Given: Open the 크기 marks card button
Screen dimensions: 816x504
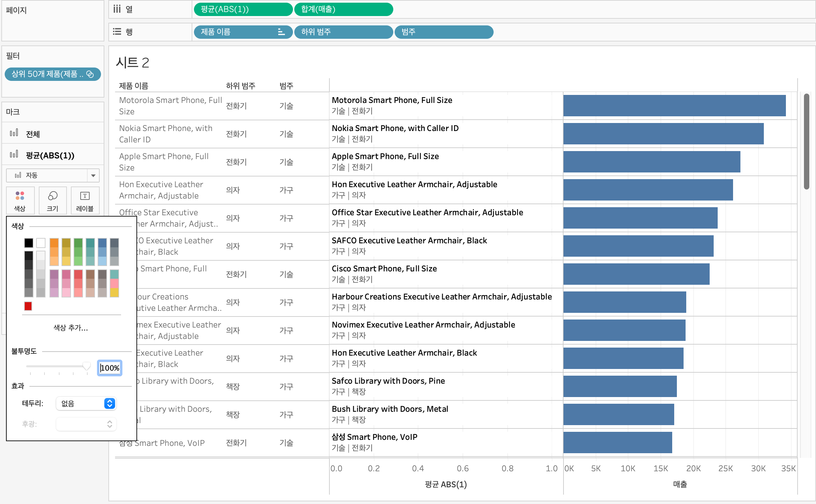Looking at the screenshot, I should pyautogui.click(x=53, y=201).
